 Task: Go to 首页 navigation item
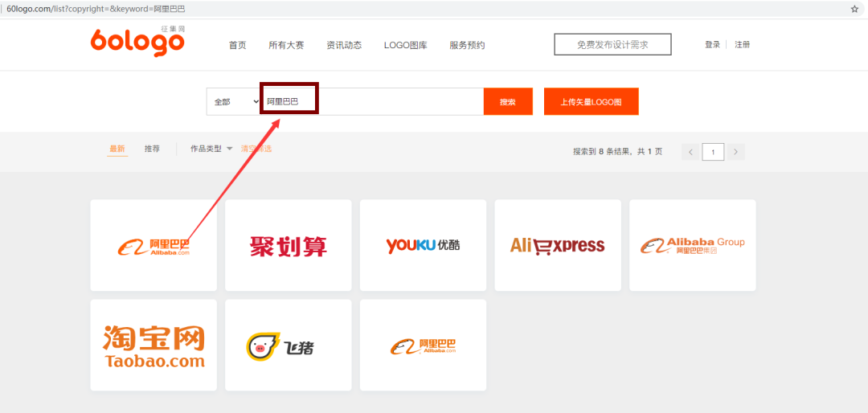coord(237,45)
